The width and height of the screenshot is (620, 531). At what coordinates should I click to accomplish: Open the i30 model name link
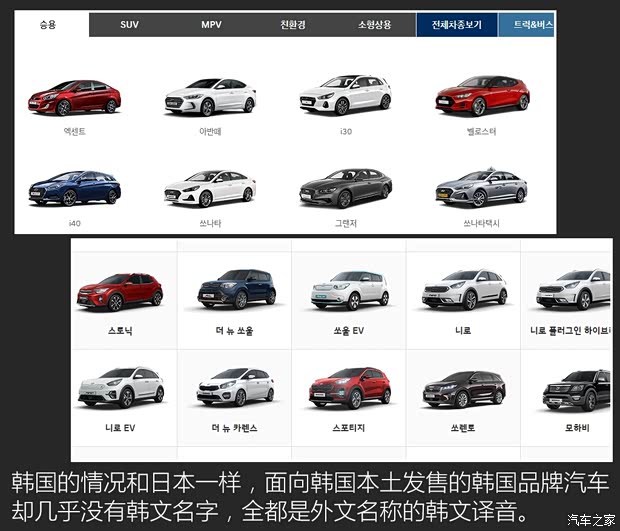(x=346, y=132)
